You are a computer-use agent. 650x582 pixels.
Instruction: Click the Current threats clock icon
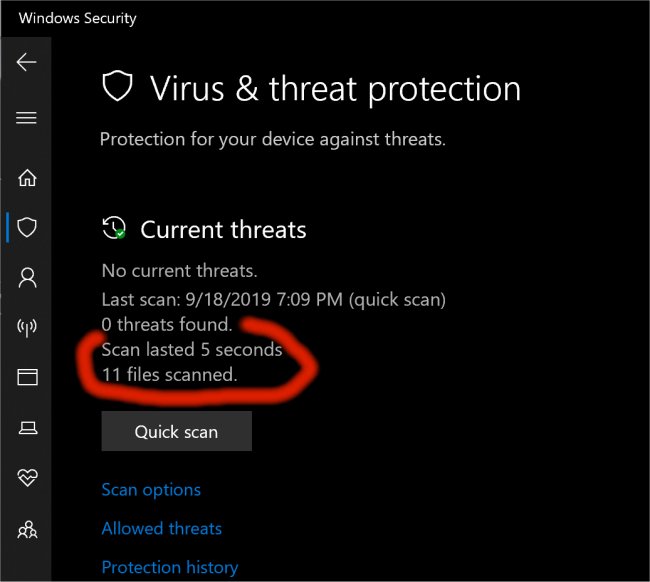[x=114, y=228]
